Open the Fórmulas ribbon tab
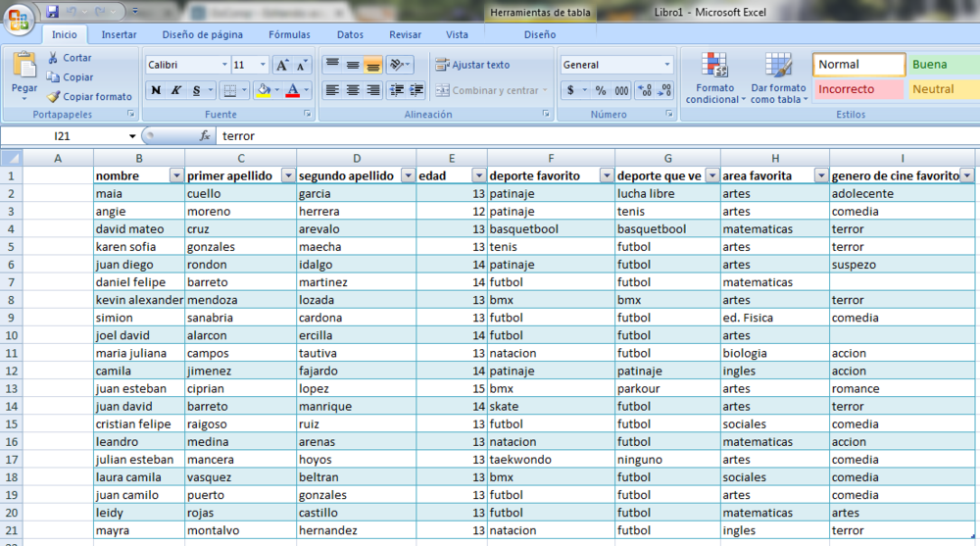Image resolution: width=980 pixels, height=546 pixels. click(289, 34)
